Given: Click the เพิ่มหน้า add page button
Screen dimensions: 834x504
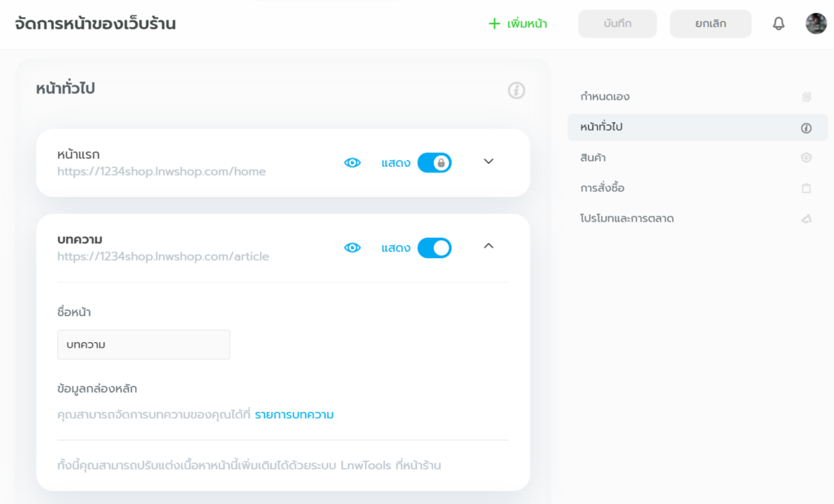Looking at the screenshot, I should tap(518, 24).
